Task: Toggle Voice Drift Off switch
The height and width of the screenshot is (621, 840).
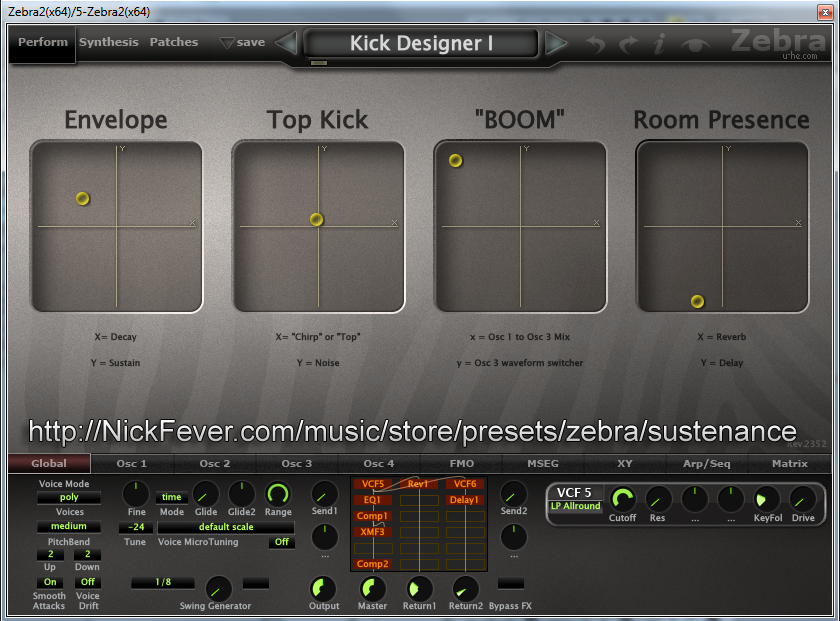Action: click(x=88, y=582)
